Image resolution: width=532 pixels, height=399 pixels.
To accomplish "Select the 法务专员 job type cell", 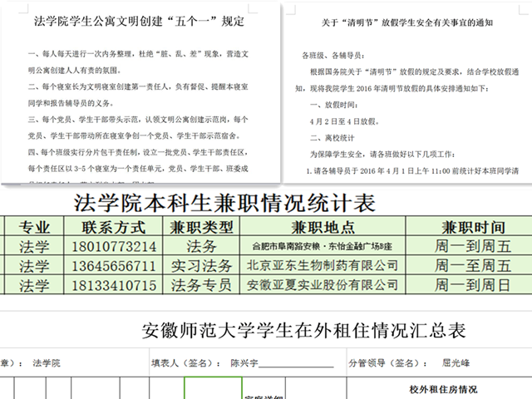I will point(201,286).
